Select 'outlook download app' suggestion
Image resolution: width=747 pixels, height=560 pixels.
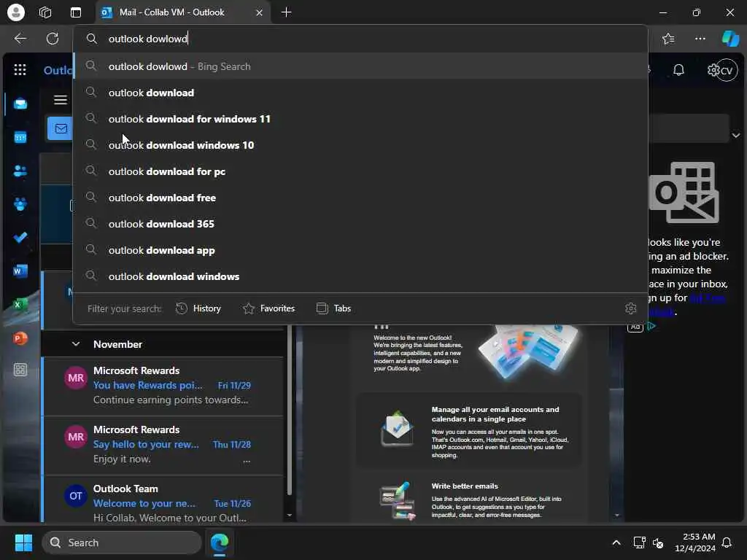(360, 250)
